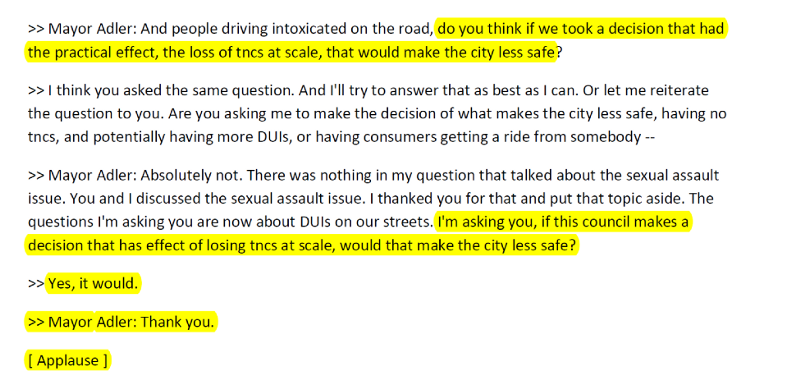Click highlighted phrase 'do you think if we took'
This screenshot has height=380, width=800.
515,29
